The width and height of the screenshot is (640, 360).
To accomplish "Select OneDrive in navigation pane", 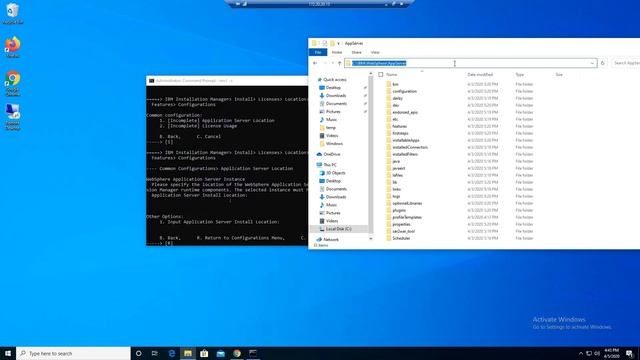I will (x=331, y=154).
